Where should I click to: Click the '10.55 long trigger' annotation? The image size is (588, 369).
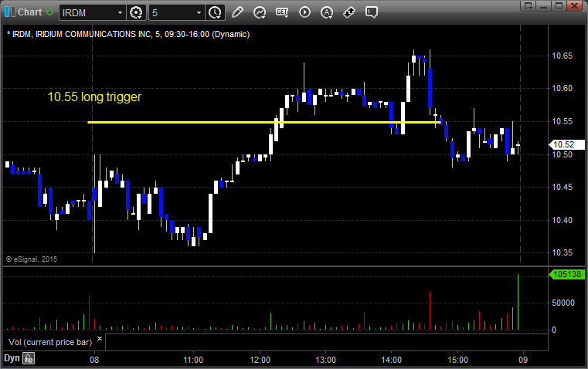[94, 97]
